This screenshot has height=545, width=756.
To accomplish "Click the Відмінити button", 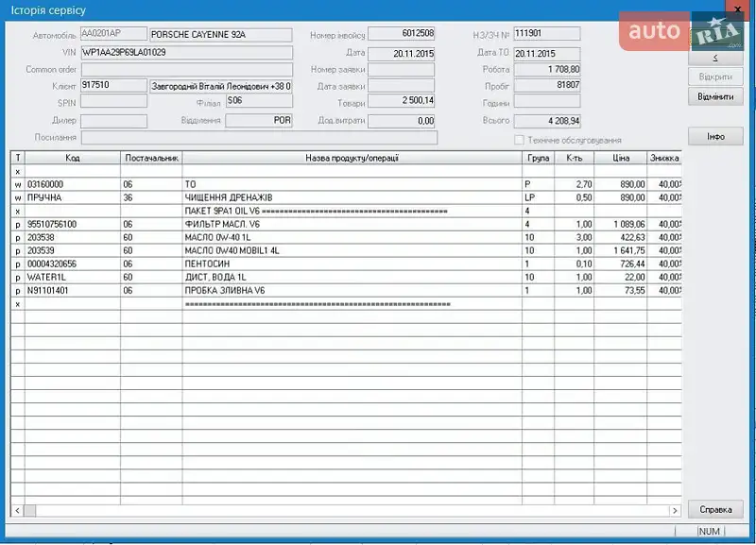I will coord(715,96).
